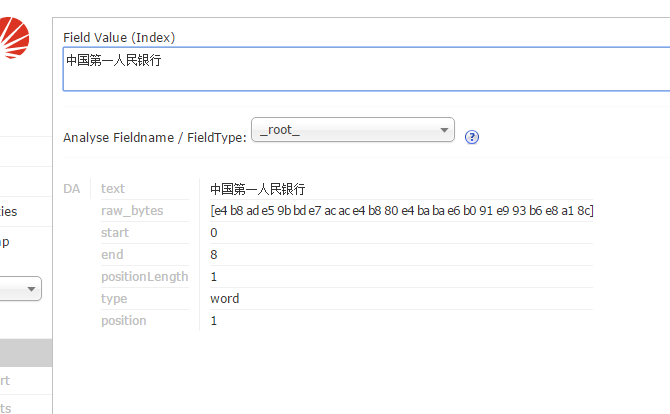Screen dimensions: 670x414
Task: Click the raw_bytes row label
Action: pyautogui.click(x=132, y=211)
